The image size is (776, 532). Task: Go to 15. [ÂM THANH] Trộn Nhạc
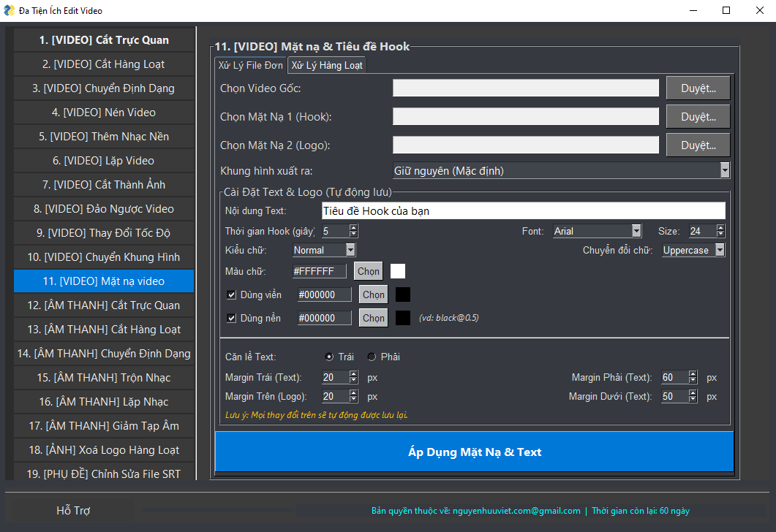[104, 378]
